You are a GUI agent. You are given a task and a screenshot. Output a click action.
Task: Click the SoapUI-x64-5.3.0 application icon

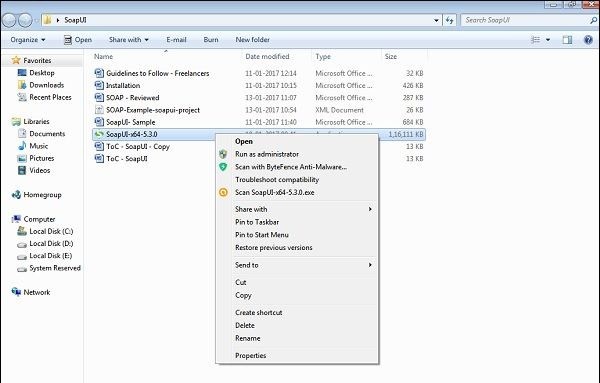tap(99, 134)
